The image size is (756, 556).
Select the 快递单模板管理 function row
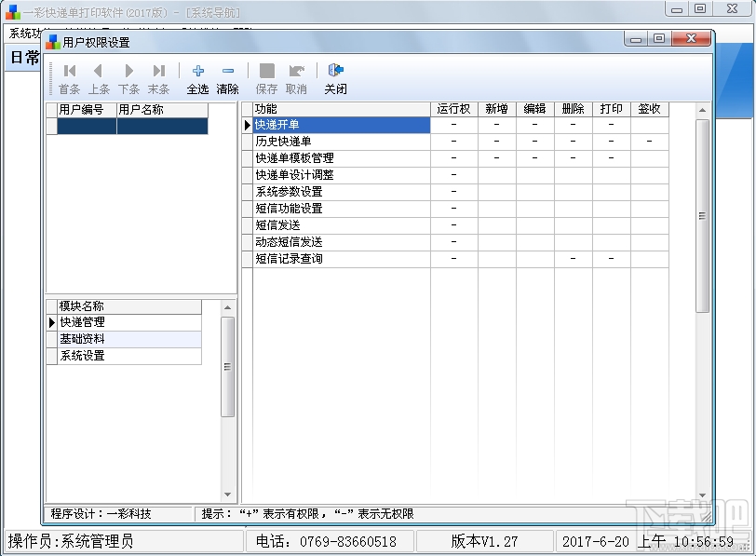tap(342, 158)
